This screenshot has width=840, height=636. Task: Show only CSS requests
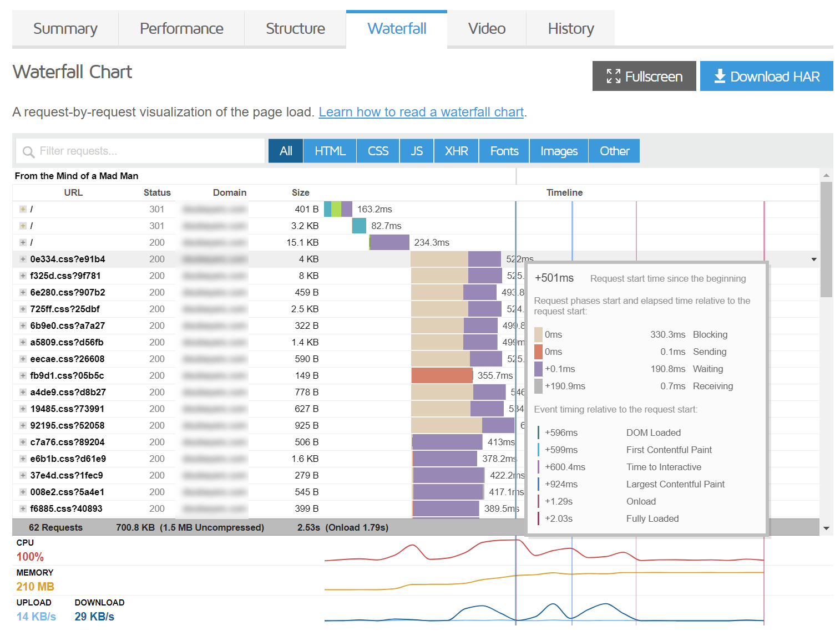(378, 151)
